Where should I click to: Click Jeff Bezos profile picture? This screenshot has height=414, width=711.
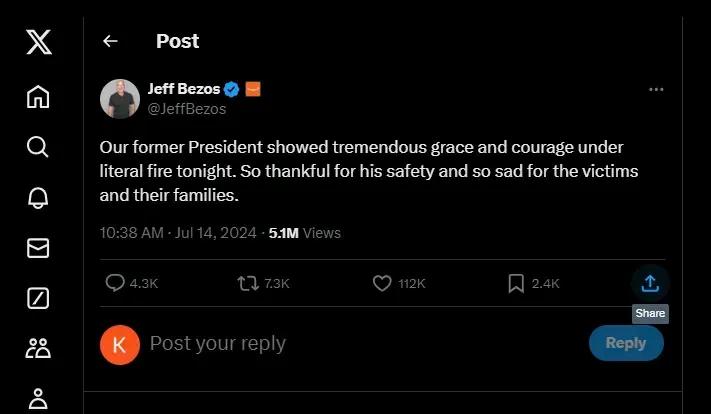(x=120, y=98)
